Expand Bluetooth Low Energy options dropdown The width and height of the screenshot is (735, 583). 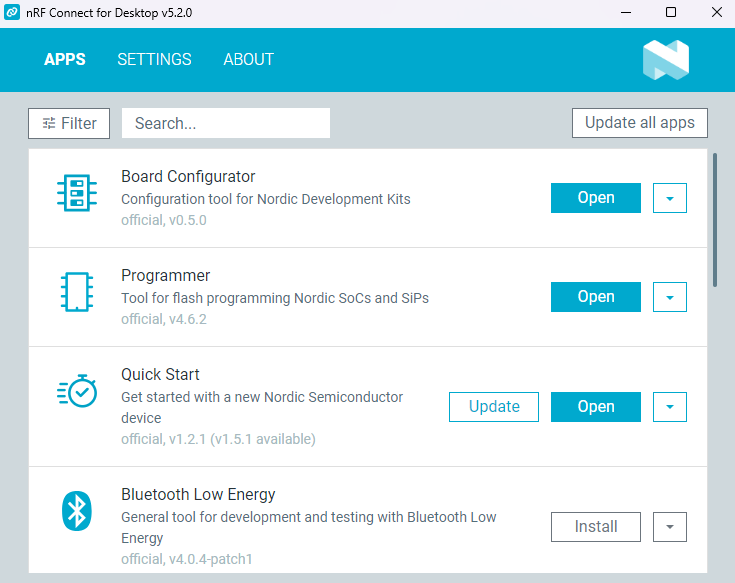point(669,527)
